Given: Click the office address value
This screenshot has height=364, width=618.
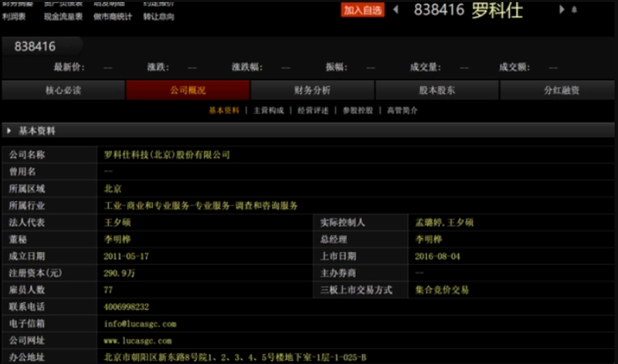Looking at the screenshot, I should [235, 358].
